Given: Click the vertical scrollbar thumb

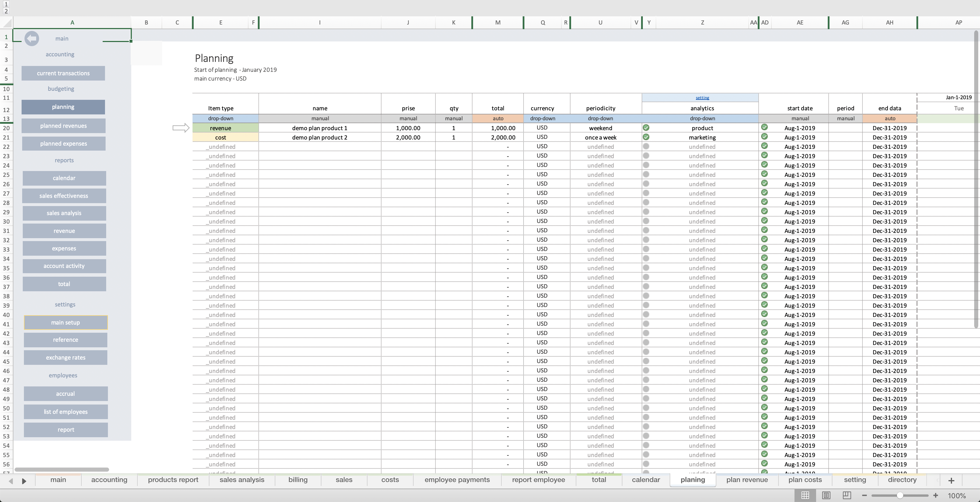Looking at the screenshot, I should pyautogui.click(x=976, y=179).
